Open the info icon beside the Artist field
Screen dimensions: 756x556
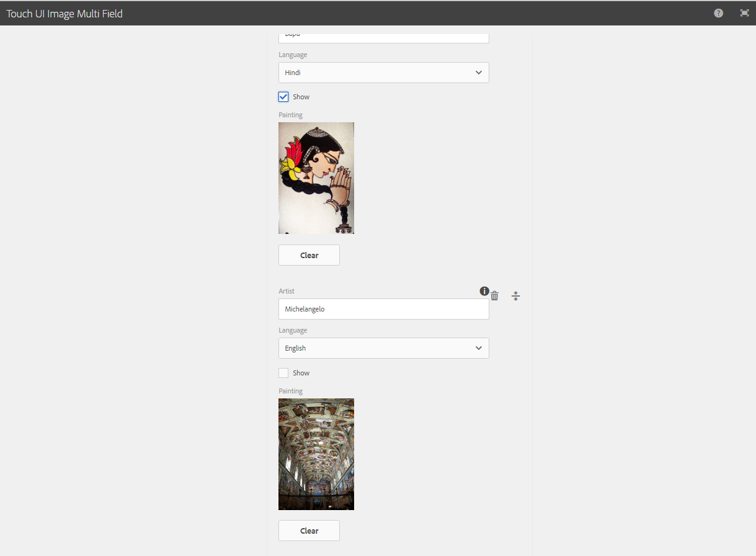[x=484, y=291]
